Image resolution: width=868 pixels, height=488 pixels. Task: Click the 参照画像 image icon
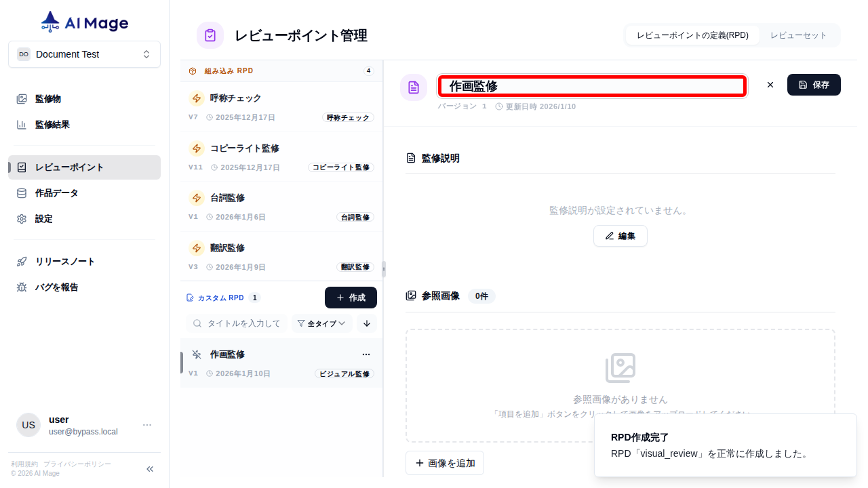pos(411,296)
